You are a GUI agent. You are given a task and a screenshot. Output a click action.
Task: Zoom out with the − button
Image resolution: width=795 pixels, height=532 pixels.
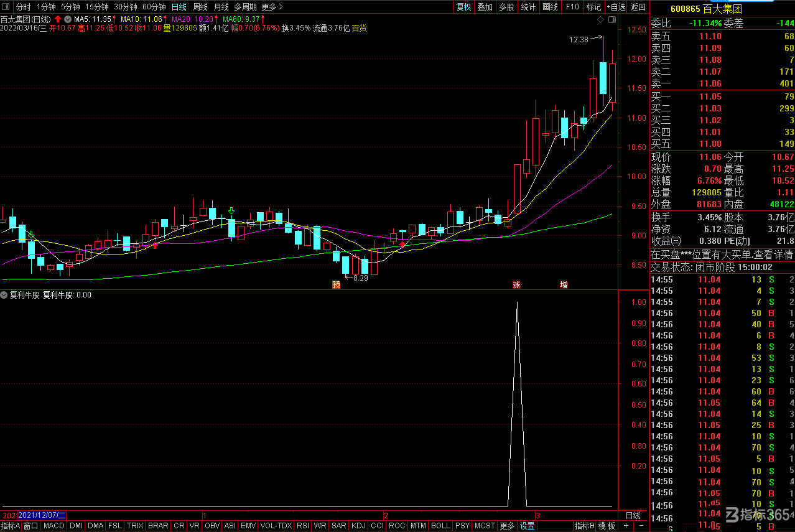[641, 526]
